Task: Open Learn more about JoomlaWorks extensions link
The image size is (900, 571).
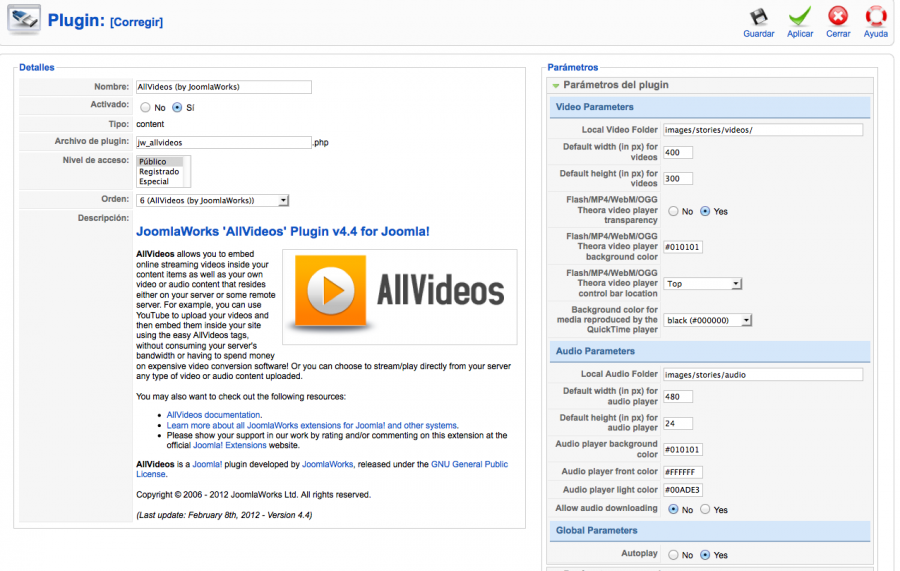Action: point(312,425)
